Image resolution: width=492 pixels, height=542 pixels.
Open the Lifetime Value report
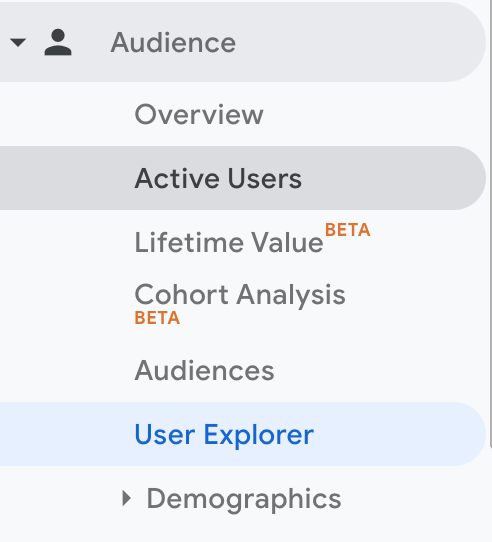(229, 242)
